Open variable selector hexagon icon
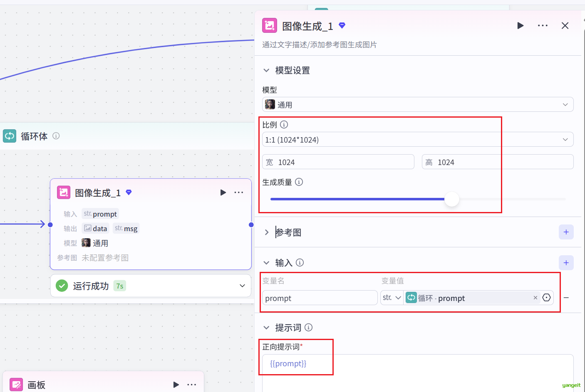This screenshot has width=585, height=392. 547,298
